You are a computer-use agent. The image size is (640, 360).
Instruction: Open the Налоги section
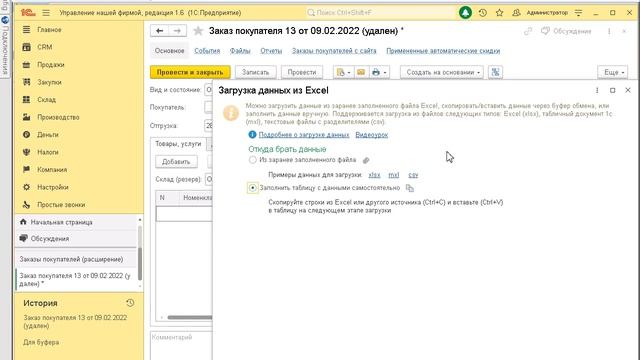pyautogui.click(x=48, y=152)
